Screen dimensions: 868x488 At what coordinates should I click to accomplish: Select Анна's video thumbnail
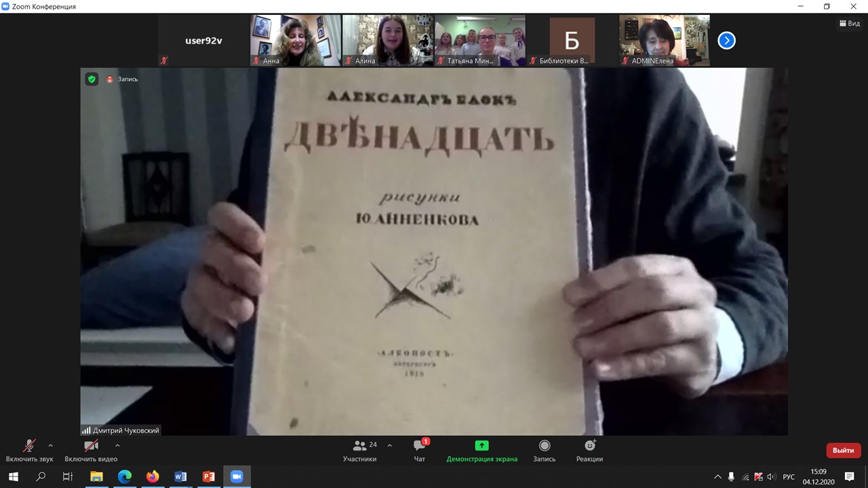(x=295, y=39)
